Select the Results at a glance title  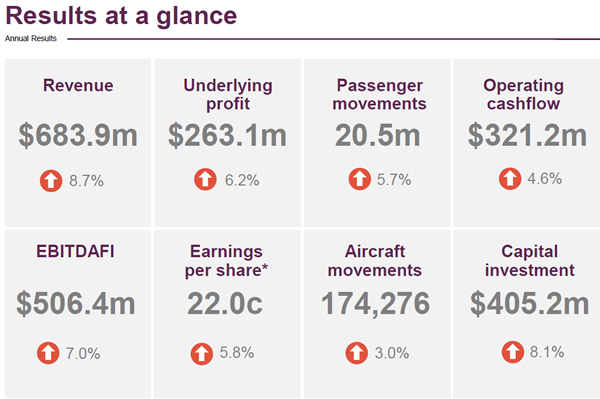121,16
